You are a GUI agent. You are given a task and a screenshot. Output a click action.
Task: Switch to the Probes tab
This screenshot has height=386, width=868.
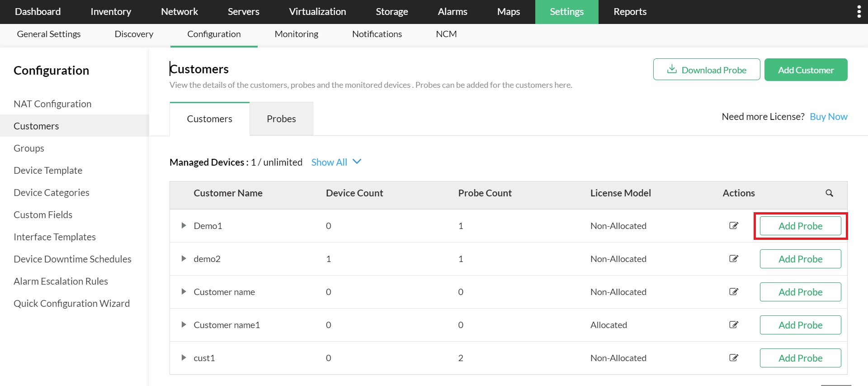[281, 119]
